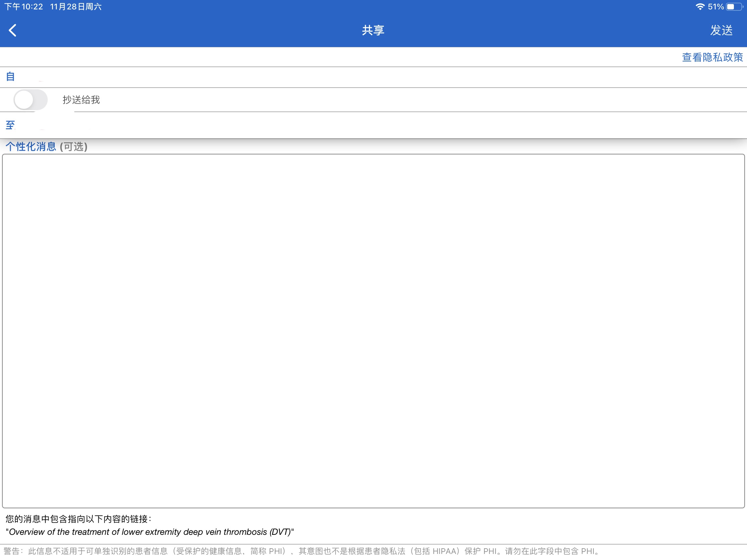Focus the personalized message text box
The width and height of the screenshot is (747, 560).
tap(373, 331)
